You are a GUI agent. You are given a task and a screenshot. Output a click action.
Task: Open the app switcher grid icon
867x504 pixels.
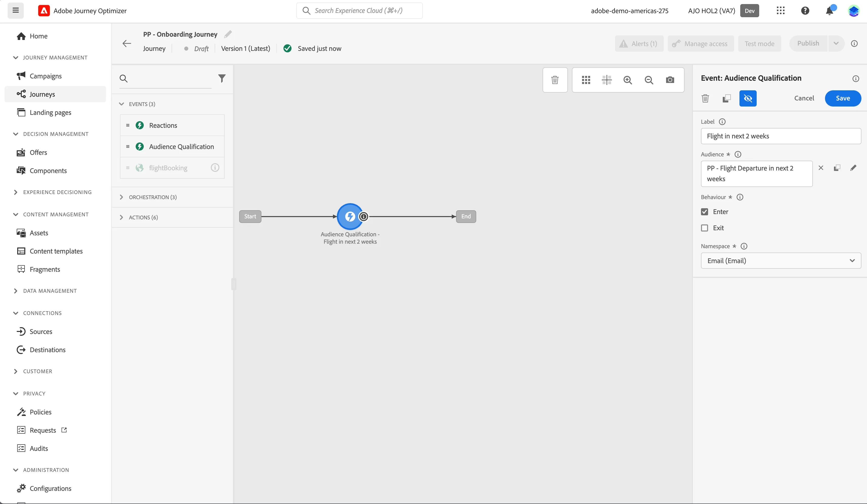tap(781, 11)
